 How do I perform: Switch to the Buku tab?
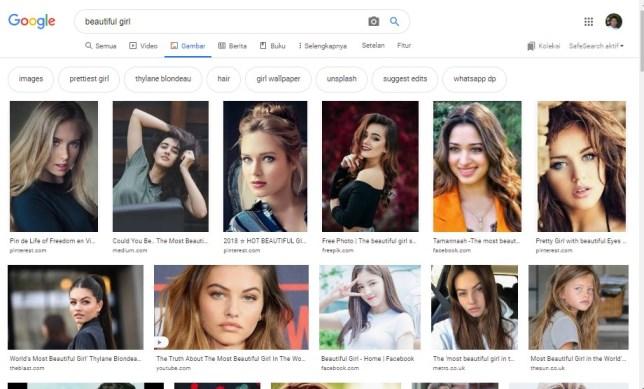(273, 46)
